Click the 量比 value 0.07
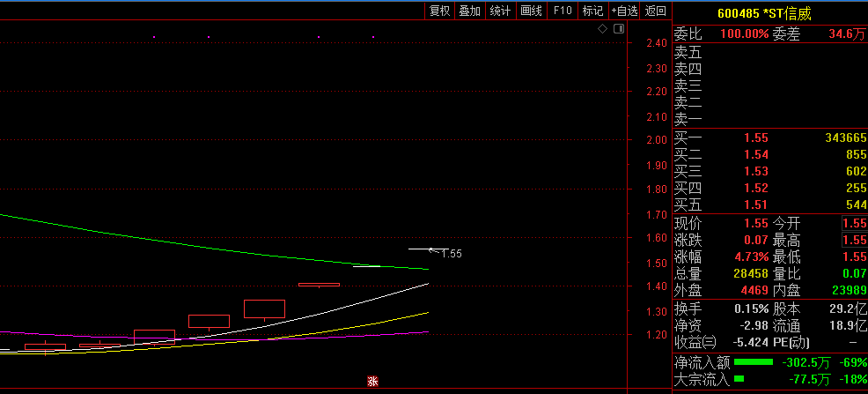 coord(854,274)
